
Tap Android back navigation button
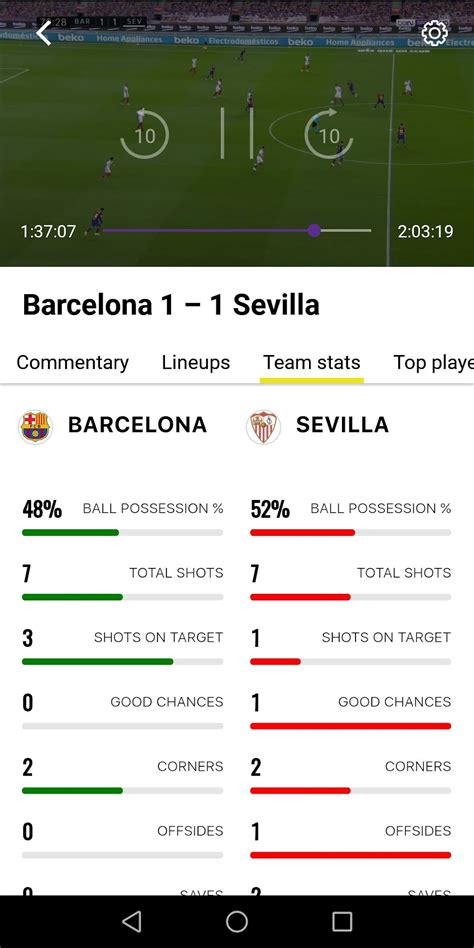click(131, 921)
